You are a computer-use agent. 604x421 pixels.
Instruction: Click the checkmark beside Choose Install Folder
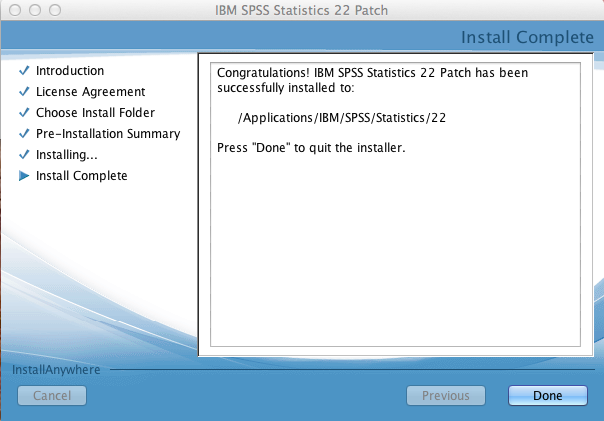click(x=24, y=112)
